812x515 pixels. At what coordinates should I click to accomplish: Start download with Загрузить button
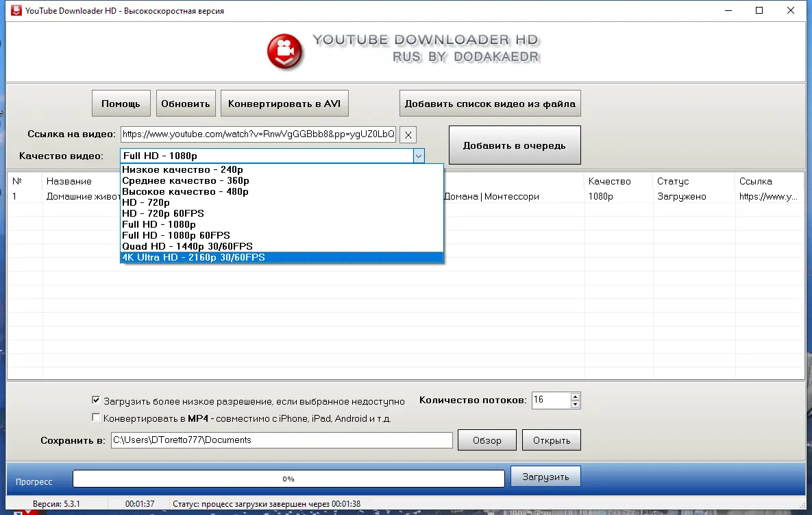coord(545,477)
